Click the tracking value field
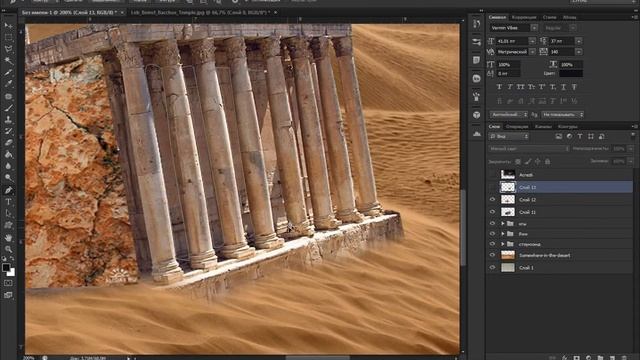Screen dimensions: 640x360 561,52
